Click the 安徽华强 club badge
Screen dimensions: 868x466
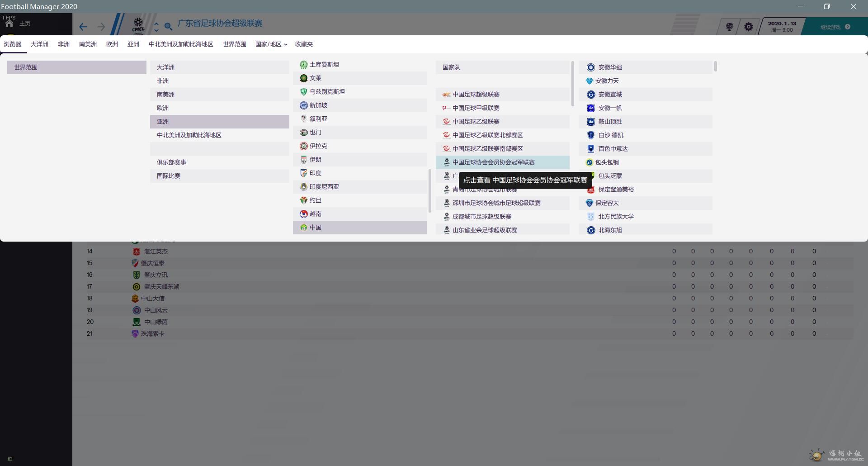coord(590,67)
